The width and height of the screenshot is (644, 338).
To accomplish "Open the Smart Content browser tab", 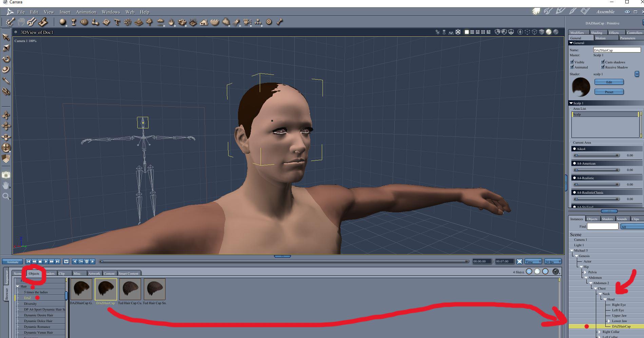I will coord(129,273).
